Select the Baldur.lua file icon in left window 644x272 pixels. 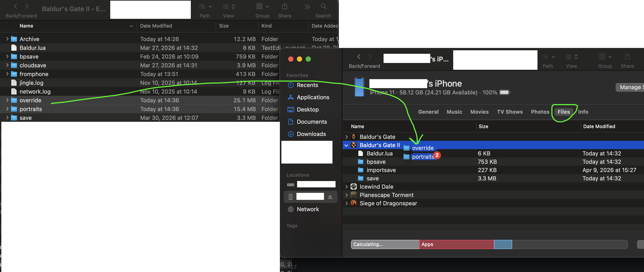14,48
